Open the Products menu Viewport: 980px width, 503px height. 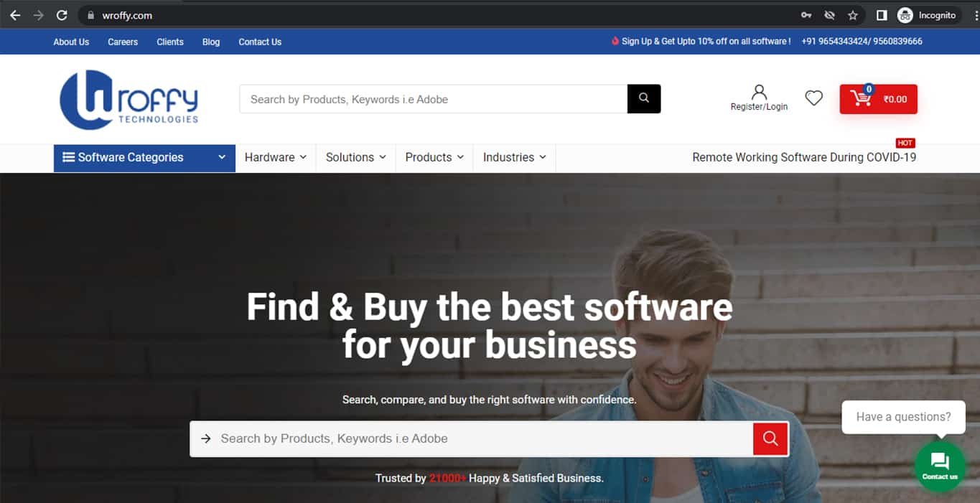434,158
